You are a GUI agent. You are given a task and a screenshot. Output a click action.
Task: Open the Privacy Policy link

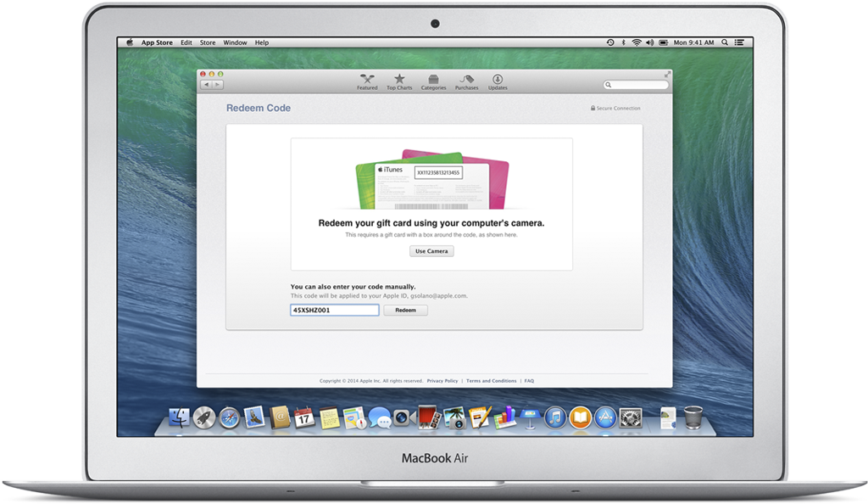[x=442, y=381]
